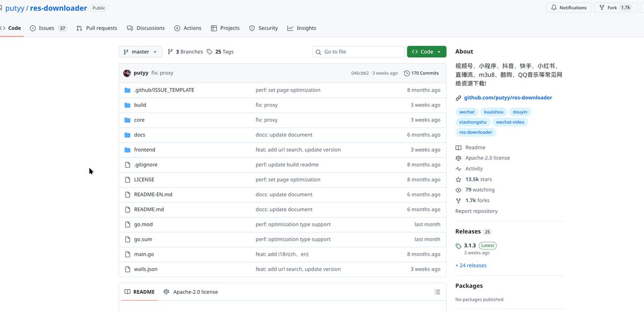This screenshot has height=312, width=644.
Task: Click file icon beside wails.json
Action: (127, 269)
